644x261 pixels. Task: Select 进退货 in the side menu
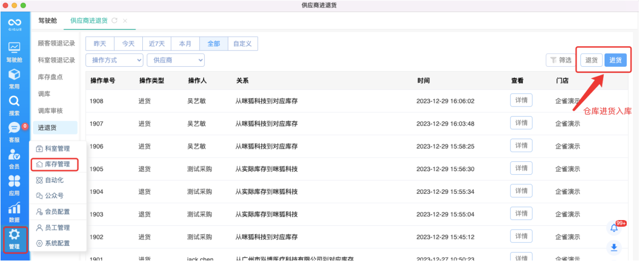point(55,127)
